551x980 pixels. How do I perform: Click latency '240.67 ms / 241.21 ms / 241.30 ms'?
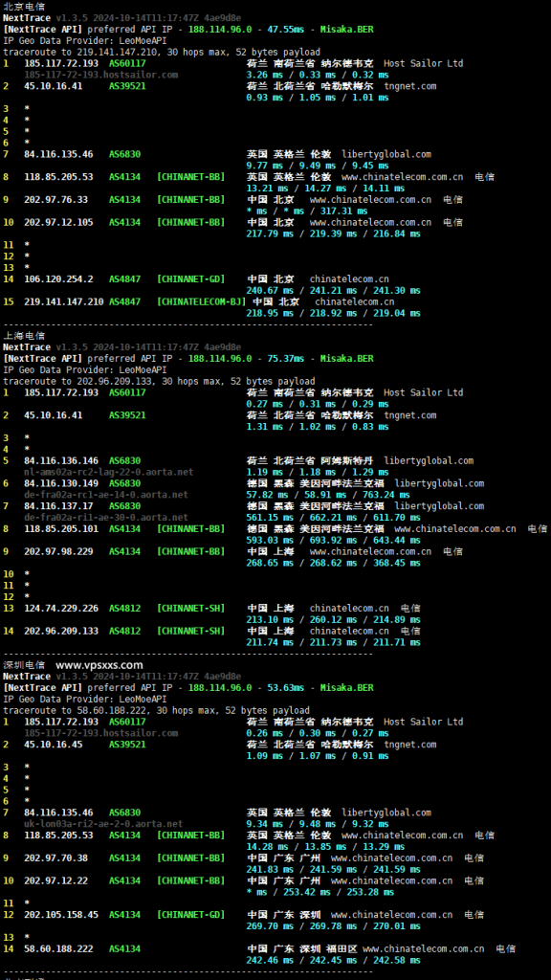(334, 291)
